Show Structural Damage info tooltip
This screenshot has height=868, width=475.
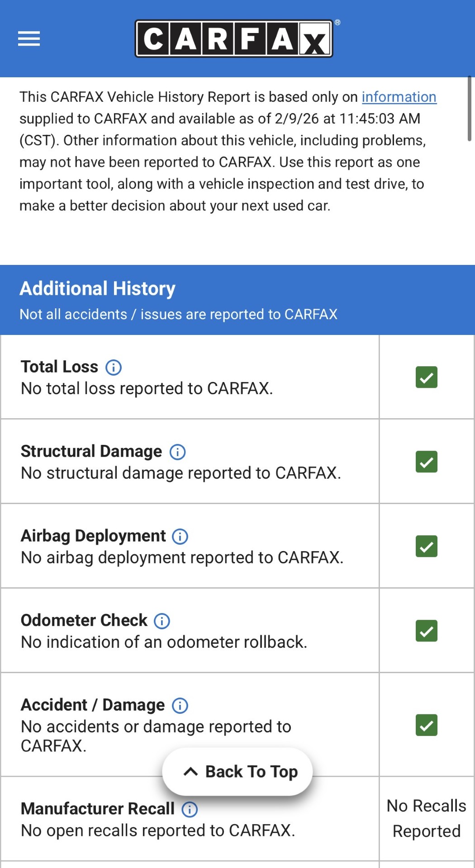coord(177,452)
